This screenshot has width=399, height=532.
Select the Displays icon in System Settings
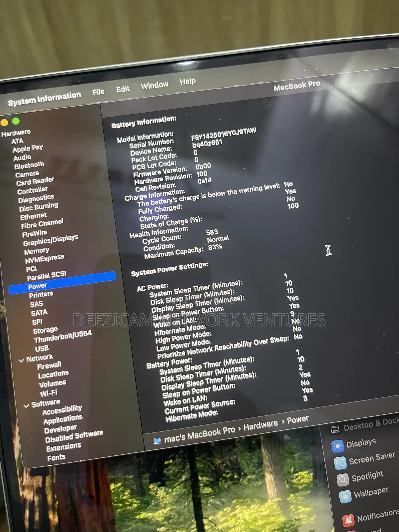tap(337, 446)
